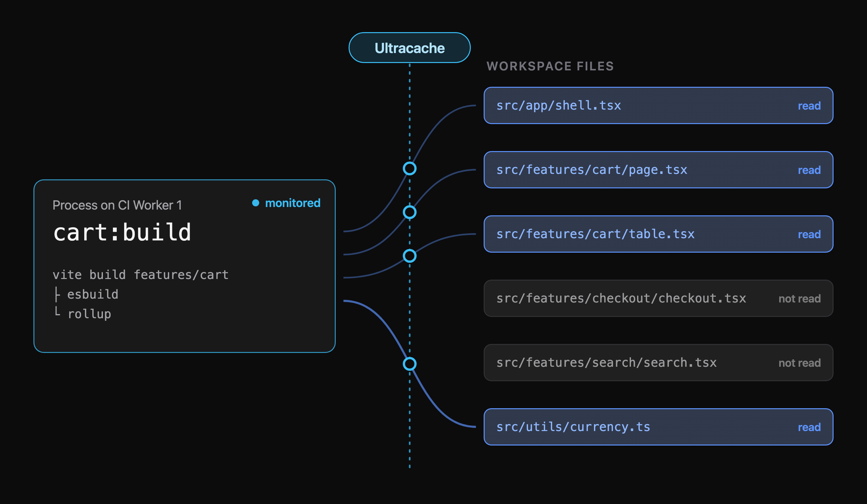Click not read status on search.tsx row
This screenshot has height=504, width=867.
(x=799, y=363)
